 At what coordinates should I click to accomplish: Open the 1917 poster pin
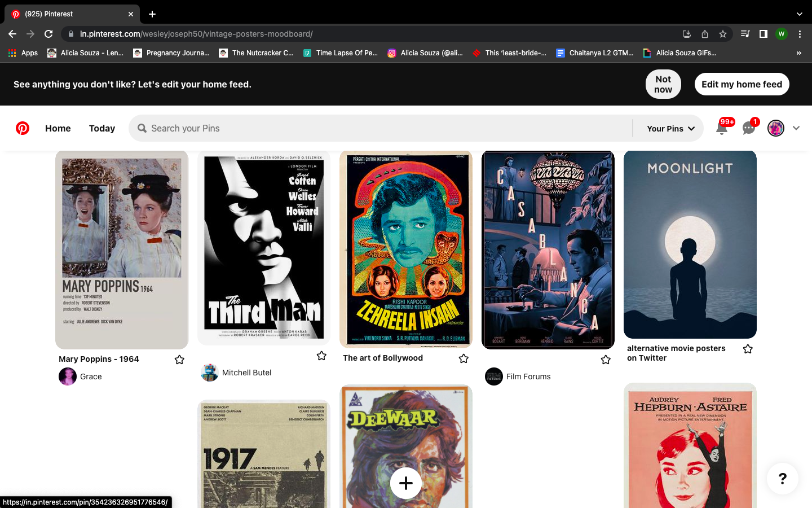pos(264,454)
